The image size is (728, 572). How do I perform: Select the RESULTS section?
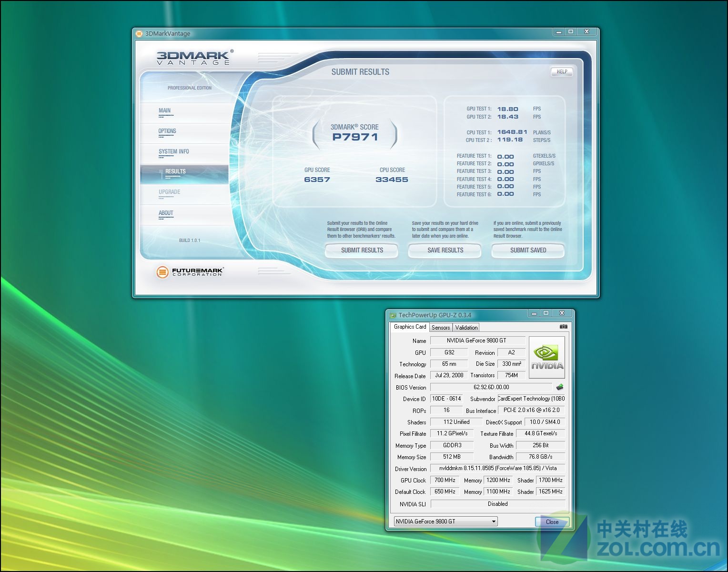coord(184,174)
